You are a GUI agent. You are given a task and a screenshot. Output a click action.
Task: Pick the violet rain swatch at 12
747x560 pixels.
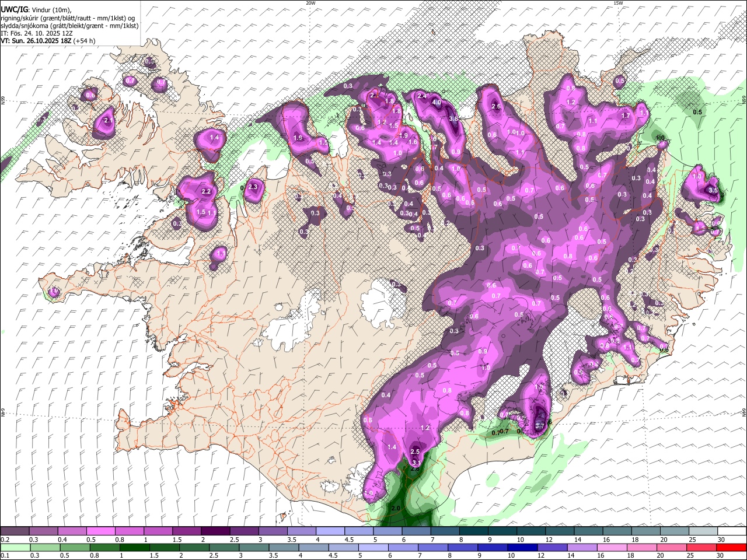pyautogui.click(x=552, y=547)
